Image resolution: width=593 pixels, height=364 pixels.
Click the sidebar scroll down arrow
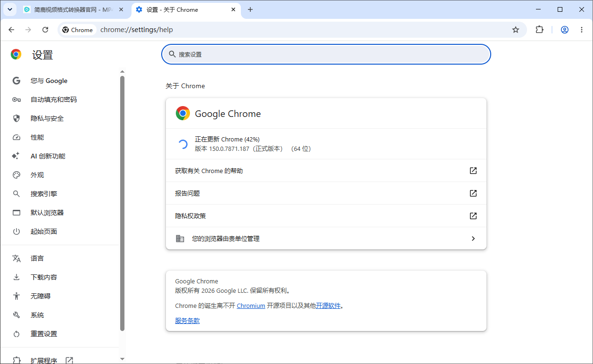point(123,359)
